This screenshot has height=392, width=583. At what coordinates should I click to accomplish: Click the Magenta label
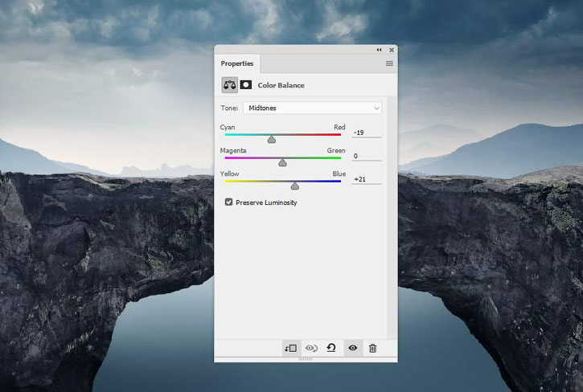(x=233, y=150)
